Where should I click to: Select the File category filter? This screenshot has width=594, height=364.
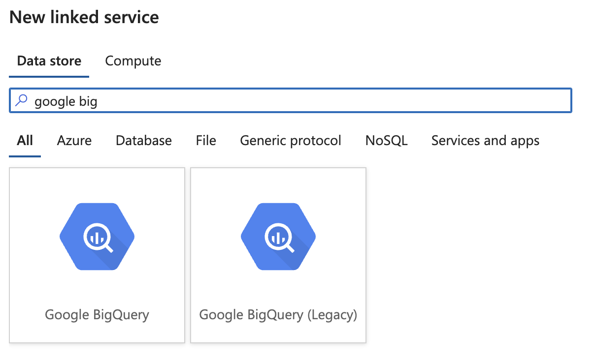[206, 141]
